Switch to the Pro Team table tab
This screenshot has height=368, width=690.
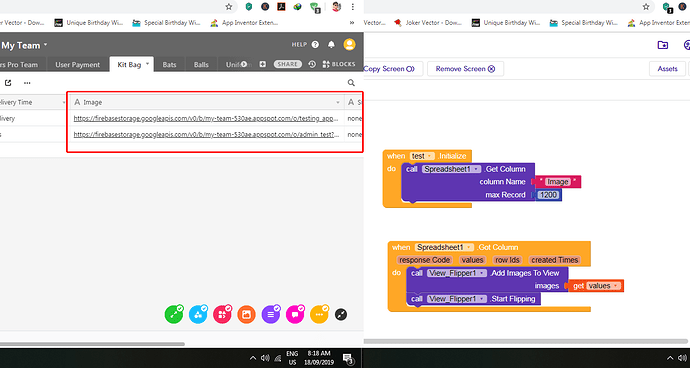(19, 65)
